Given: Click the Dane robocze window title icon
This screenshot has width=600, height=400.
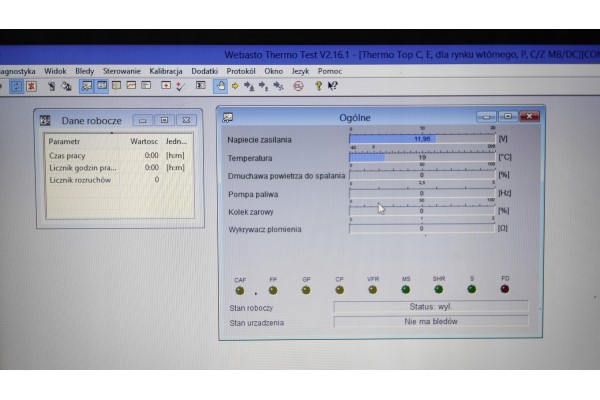Looking at the screenshot, I should [x=45, y=121].
